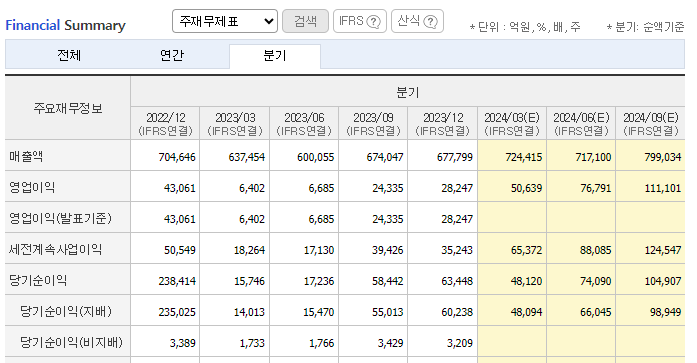This screenshot has height=363, width=697.
Task: Click the 18,264 pre-tax income value
Action: click(249, 250)
